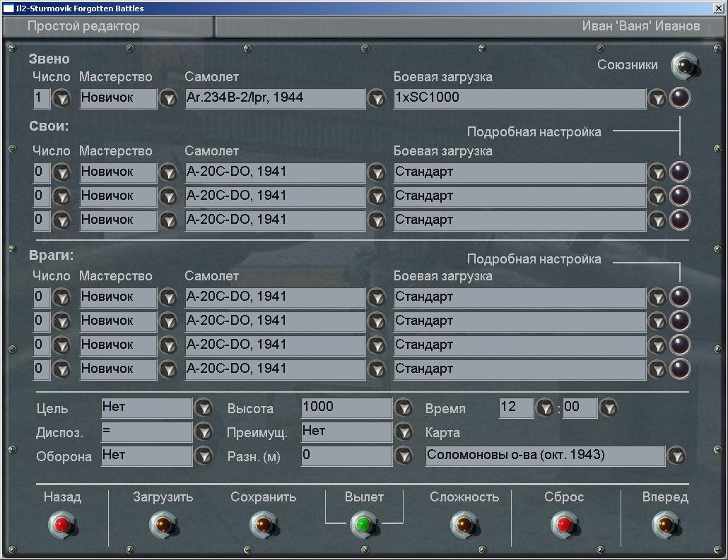Open the hour dropdown for Время

(x=544, y=408)
